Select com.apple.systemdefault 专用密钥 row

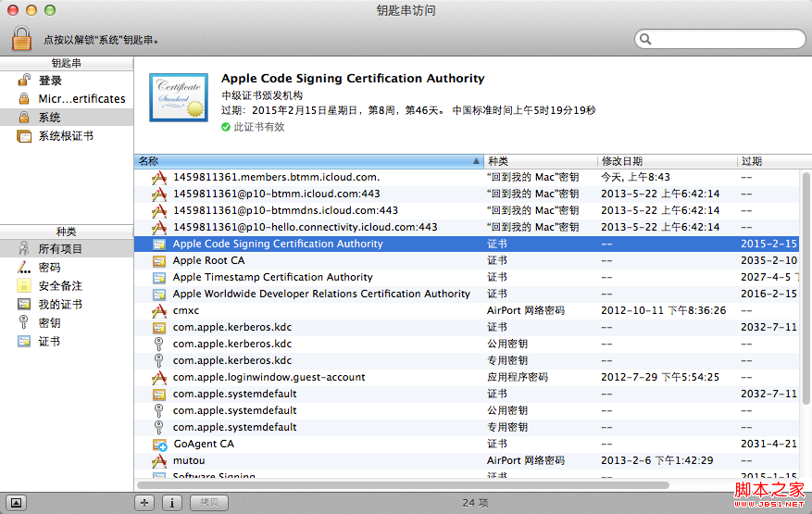click(467, 427)
